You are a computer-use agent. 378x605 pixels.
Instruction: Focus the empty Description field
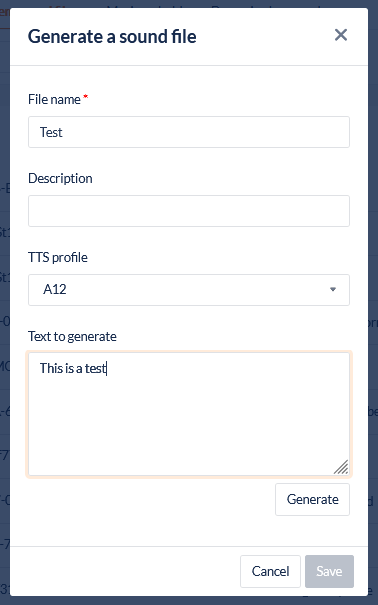189,211
